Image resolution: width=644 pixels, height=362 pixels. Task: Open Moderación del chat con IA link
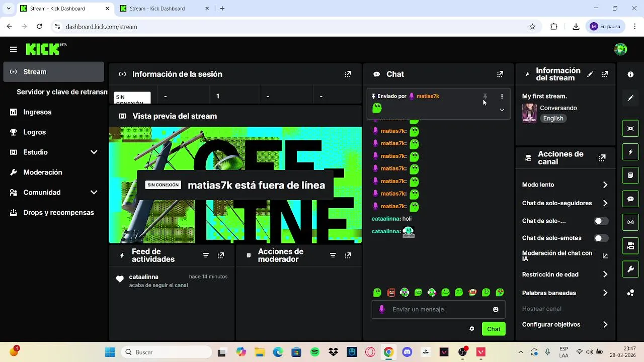pyautogui.click(x=565, y=256)
